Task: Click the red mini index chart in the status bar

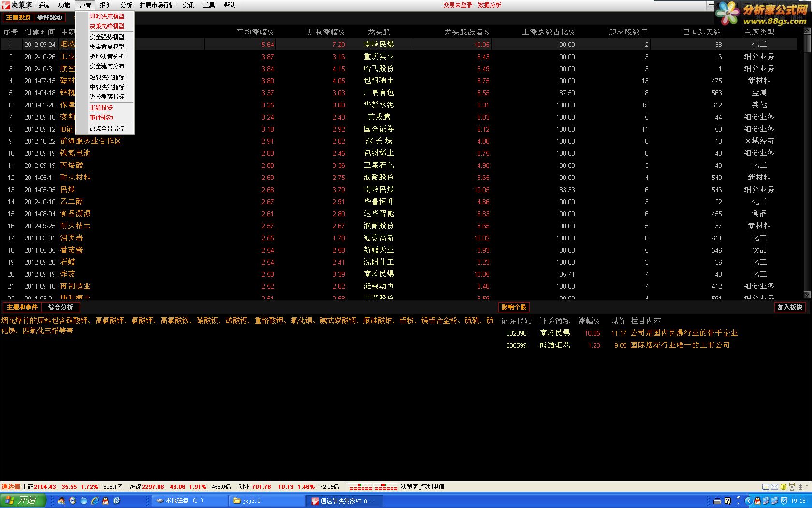Action: pyautogui.click(x=373, y=487)
